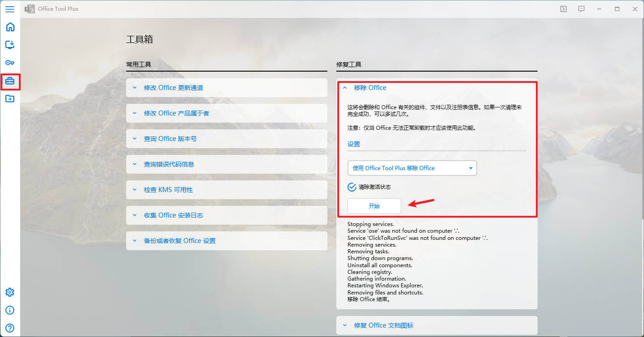This screenshot has height=337, width=644.
Task: Open the Deploy download icon in sidebar
Action: [10, 44]
